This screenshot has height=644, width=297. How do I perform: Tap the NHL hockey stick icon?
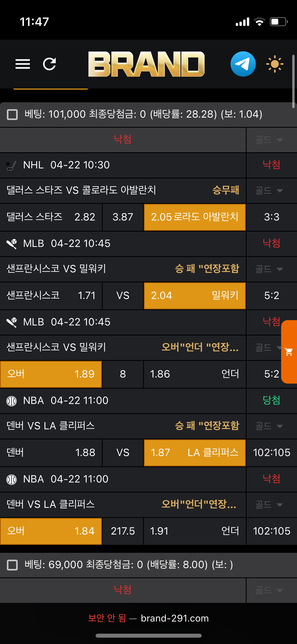tap(11, 165)
